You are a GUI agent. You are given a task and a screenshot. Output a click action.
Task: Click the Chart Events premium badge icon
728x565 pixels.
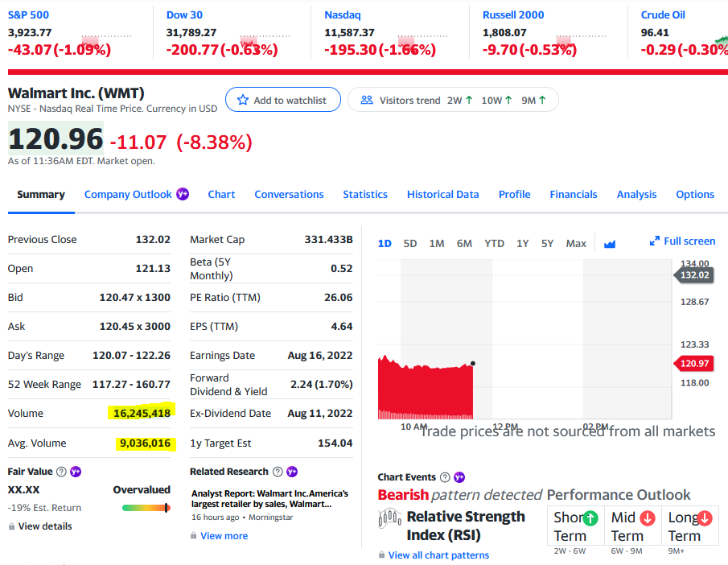(x=459, y=477)
